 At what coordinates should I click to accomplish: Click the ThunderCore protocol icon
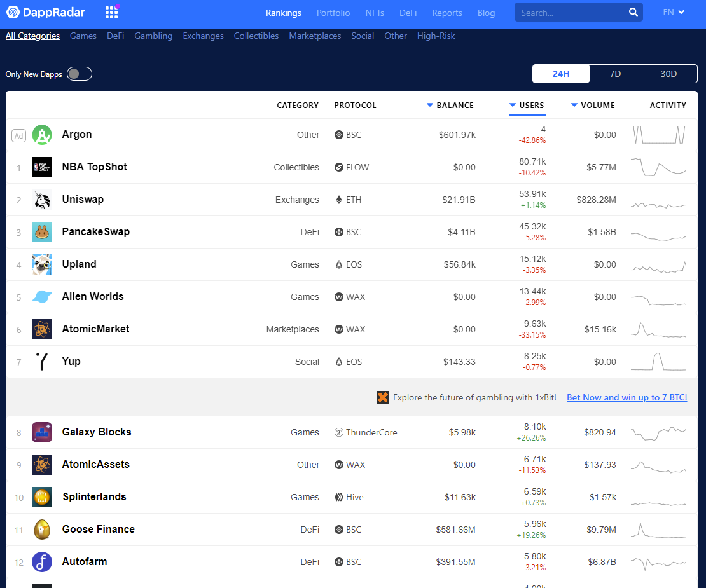(x=339, y=432)
